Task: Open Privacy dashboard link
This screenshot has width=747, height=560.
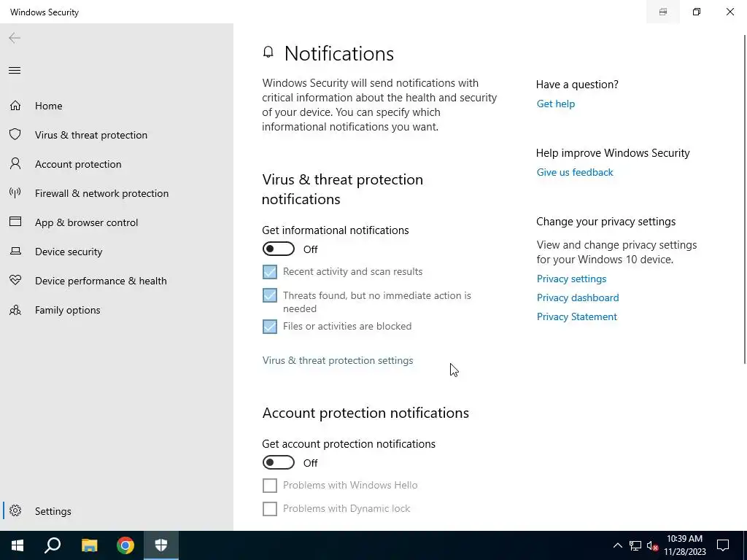Action: (x=578, y=297)
